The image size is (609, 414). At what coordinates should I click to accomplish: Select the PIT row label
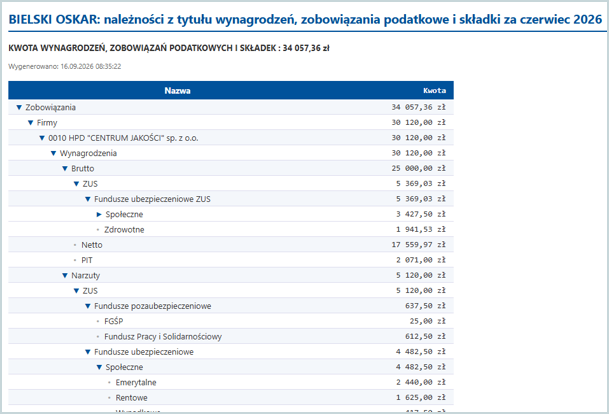point(87,260)
